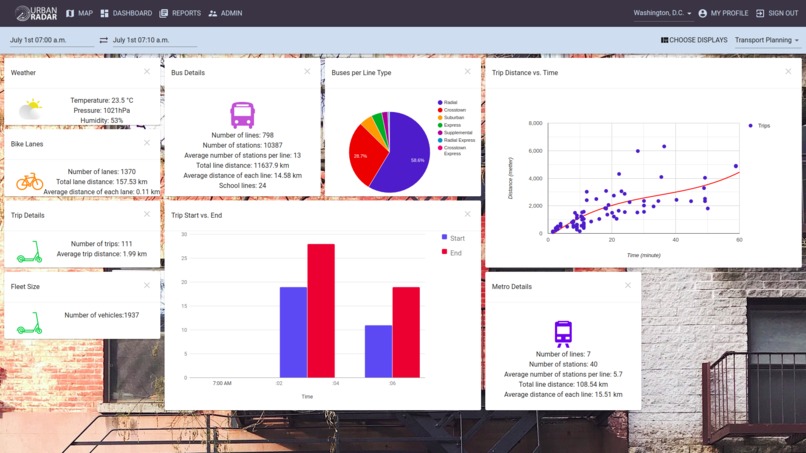Toggle the Suburban legend entry
Image resolution: width=806 pixels, height=453 pixels.
tap(451, 118)
